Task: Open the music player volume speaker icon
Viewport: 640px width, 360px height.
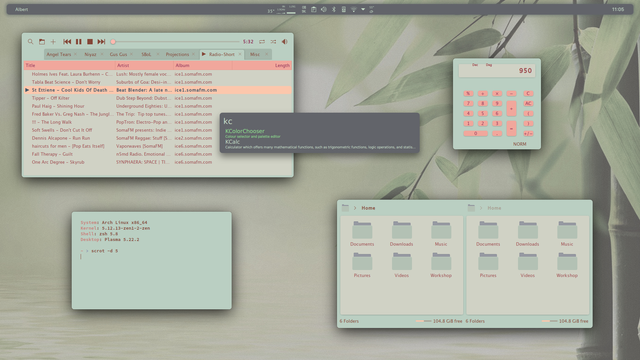Action: click(285, 42)
